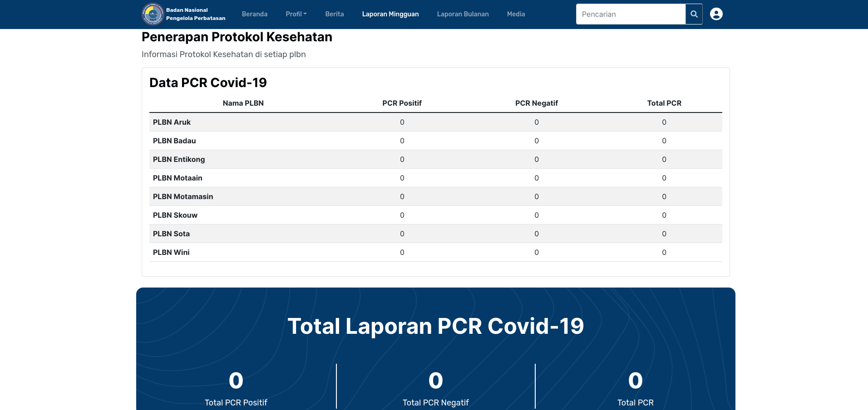This screenshot has height=410, width=868.
Task: Click the PCR Positif column header
Action: [402, 103]
